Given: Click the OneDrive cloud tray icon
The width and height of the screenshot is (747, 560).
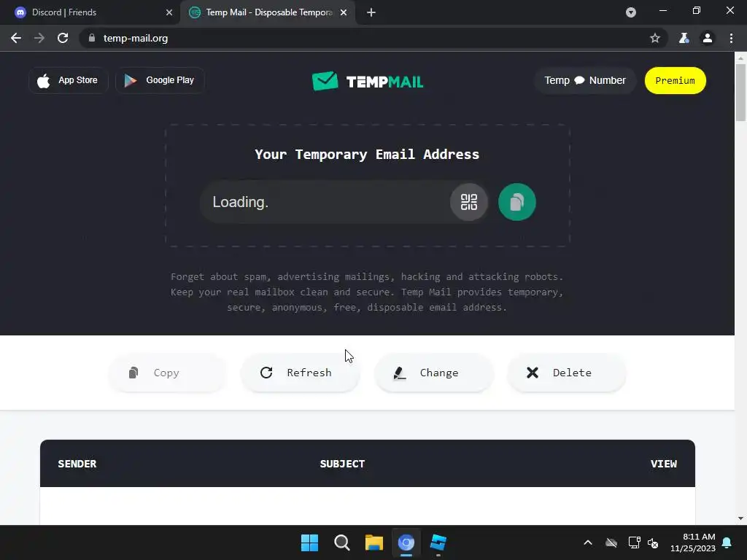Looking at the screenshot, I should click(x=611, y=542).
